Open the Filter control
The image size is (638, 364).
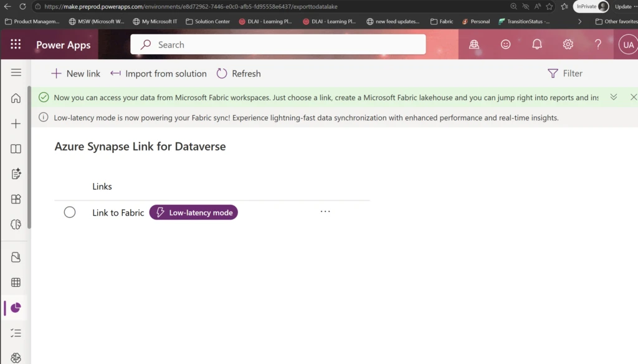click(565, 73)
